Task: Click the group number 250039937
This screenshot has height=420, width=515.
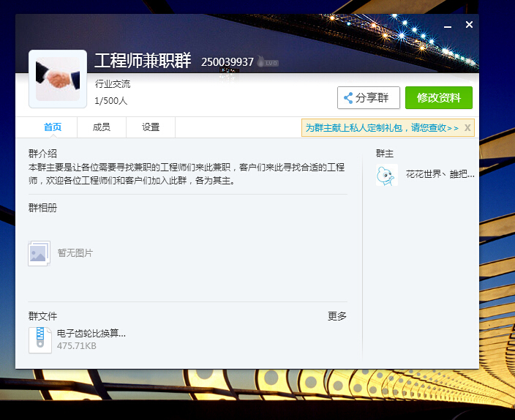Action: (x=228, y=62)
